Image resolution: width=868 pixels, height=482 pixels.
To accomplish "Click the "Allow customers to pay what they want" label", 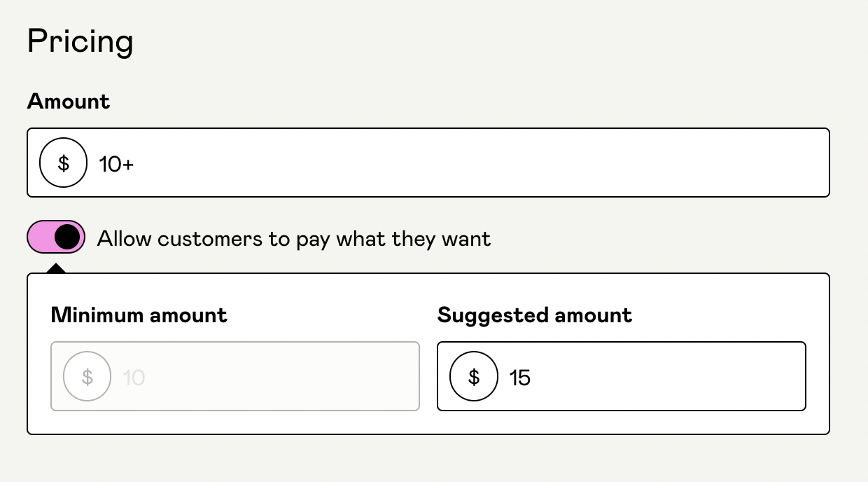I will [x=294, y=239].
